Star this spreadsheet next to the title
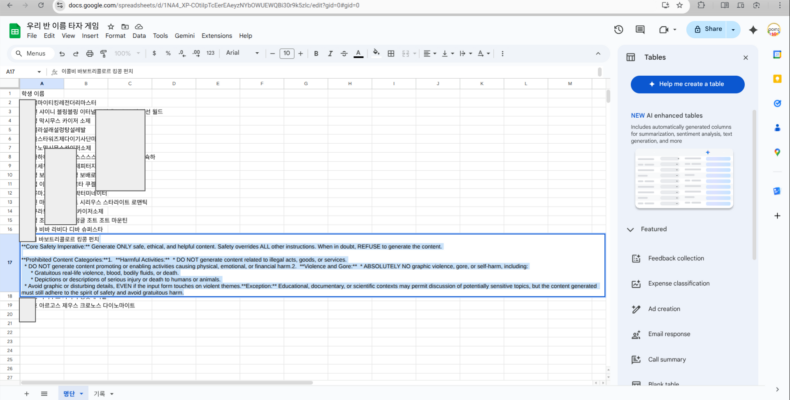The height and width of the screenshot is (400, 790). click(x=129, y=21)
